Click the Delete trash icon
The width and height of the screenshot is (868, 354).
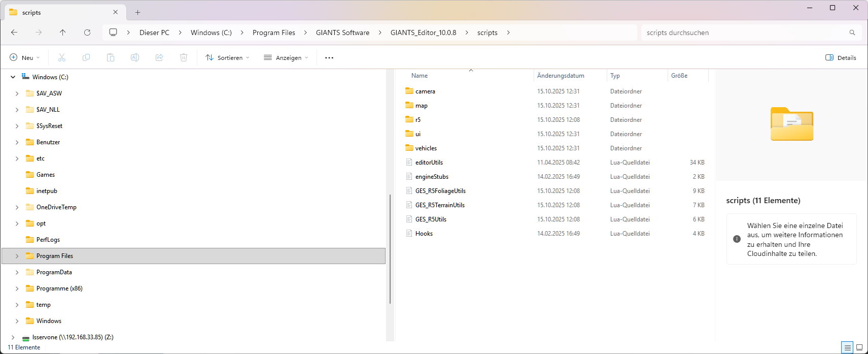[x=184, y=58]
